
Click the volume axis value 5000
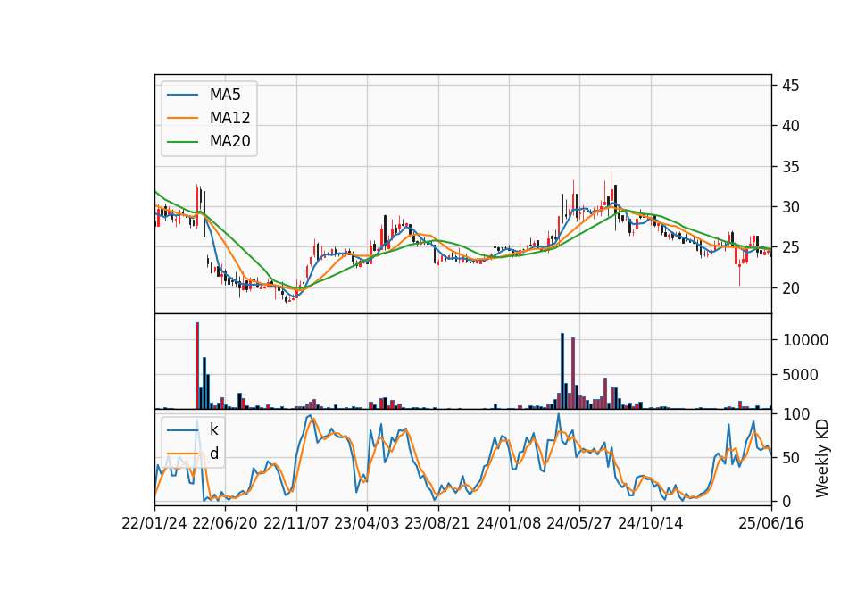pyautogui.click(x=801, y=375)
